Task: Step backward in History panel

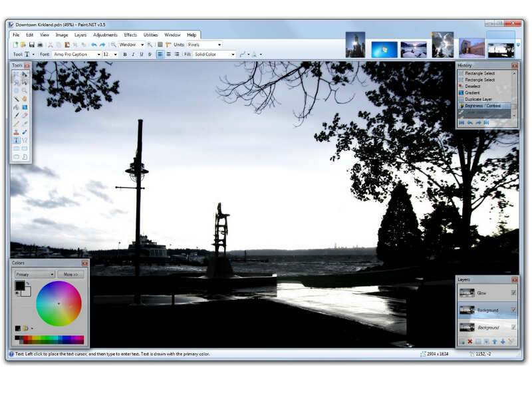Action: pos(470,122)
